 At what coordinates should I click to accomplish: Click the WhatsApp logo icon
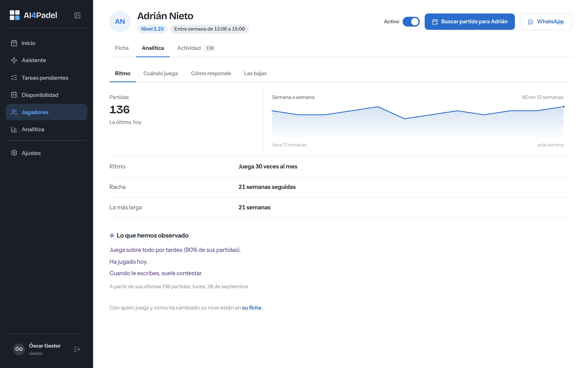(531, 22)
